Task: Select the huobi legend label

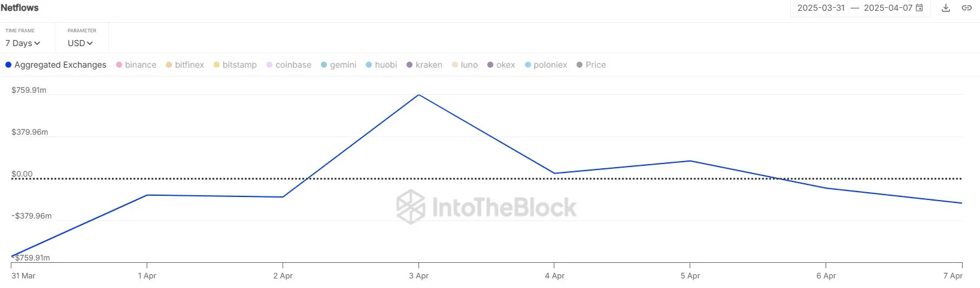Action: pos(386,65)
